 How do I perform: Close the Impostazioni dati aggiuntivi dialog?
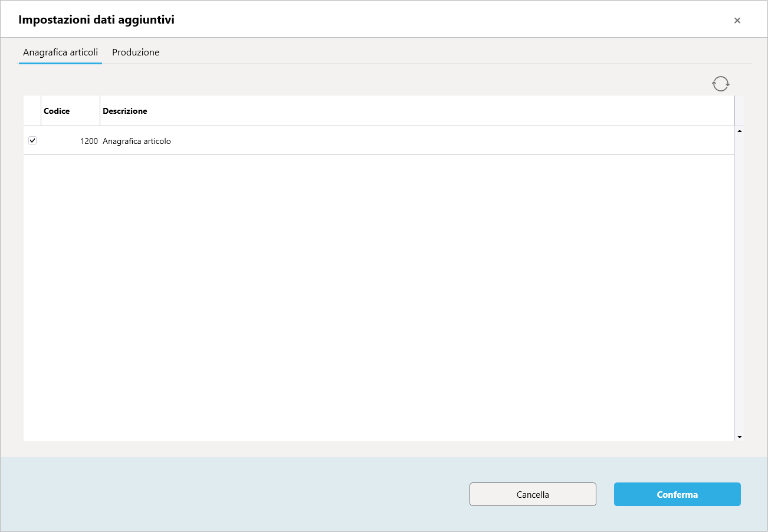point(737,21)
